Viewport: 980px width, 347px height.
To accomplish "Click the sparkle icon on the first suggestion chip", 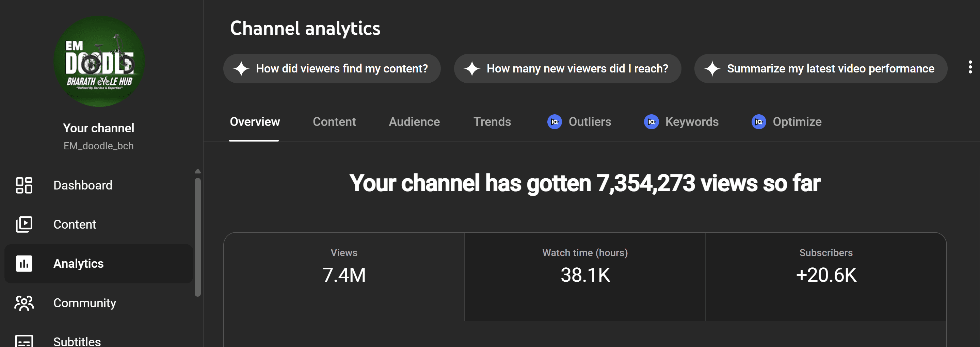I will [x=241, y=69].
